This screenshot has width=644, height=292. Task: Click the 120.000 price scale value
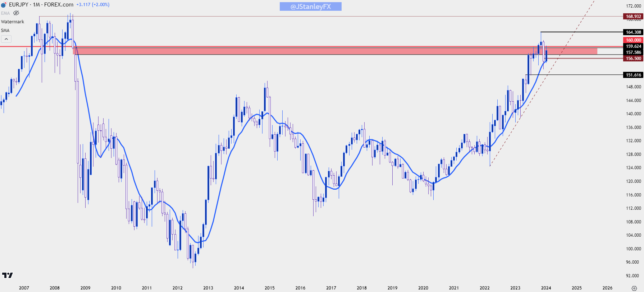point(633,181)
